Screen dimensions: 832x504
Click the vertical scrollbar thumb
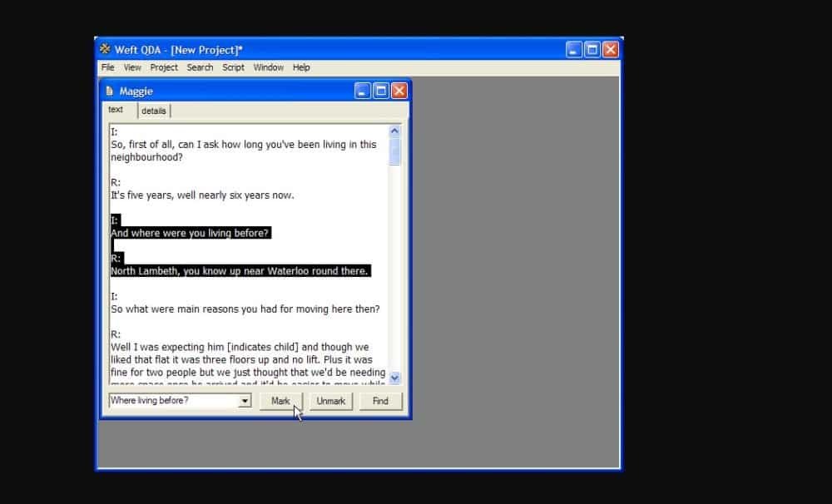394,151
